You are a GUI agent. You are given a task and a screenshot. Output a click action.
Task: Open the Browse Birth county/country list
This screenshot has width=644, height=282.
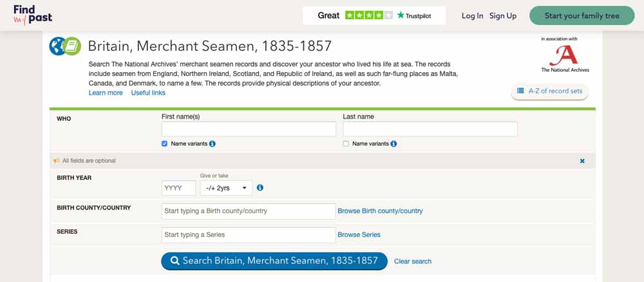coord(380,211)
